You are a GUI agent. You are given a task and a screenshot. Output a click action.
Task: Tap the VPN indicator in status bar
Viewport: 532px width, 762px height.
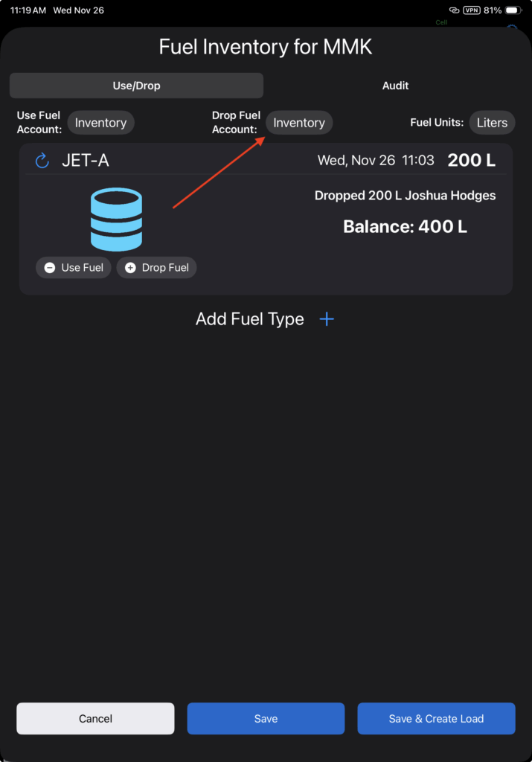point(471,11)
